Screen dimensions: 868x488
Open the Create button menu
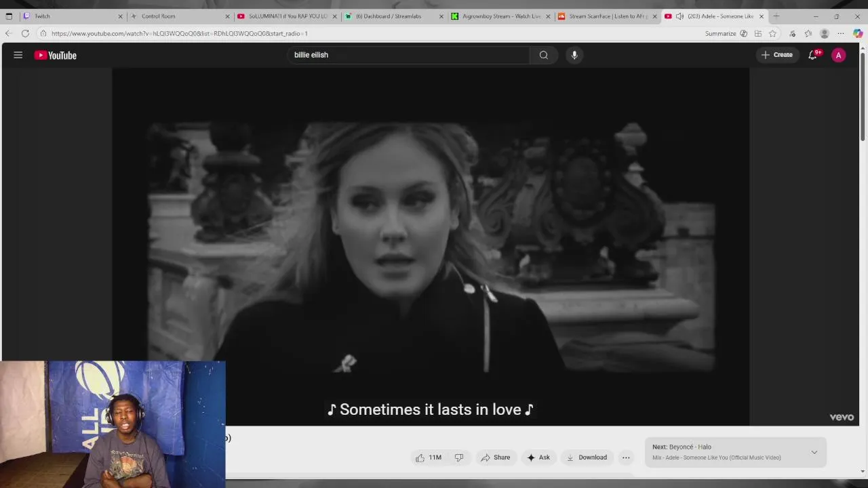coord(777,55)
